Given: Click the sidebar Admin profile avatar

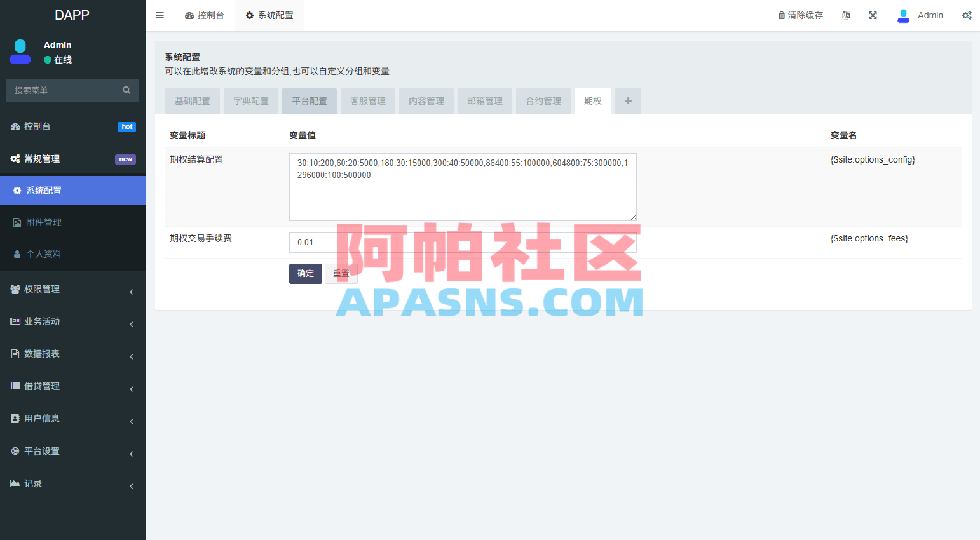Looking at the screenshot, I should point(20,51).
